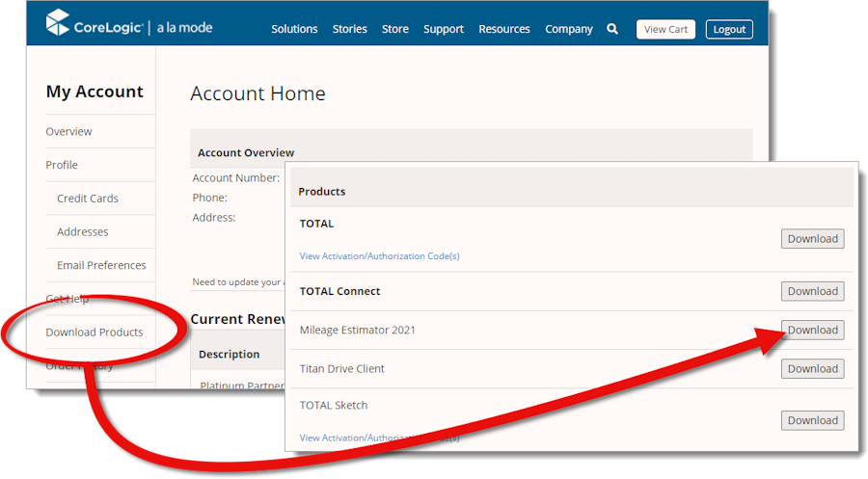Image resolution: width=868 pixels, height=479 pixels.
Task: Click the View Cart button
Action: [x=665, y=29]
